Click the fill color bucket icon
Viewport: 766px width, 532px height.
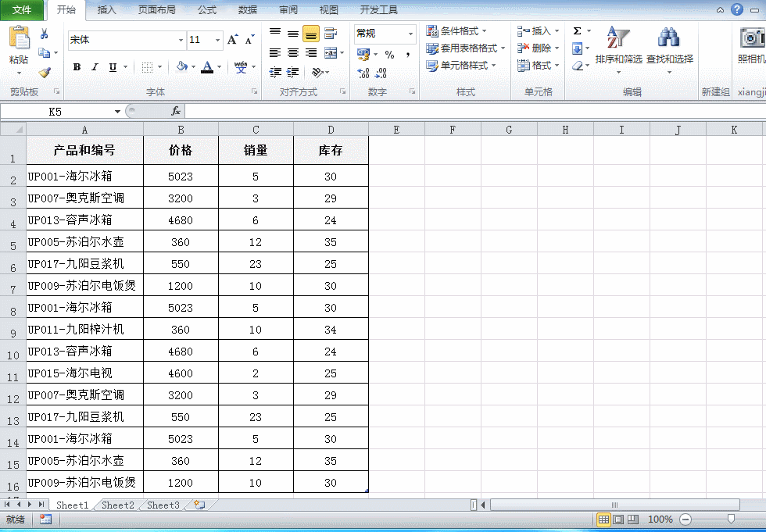[x=181, y=66]
